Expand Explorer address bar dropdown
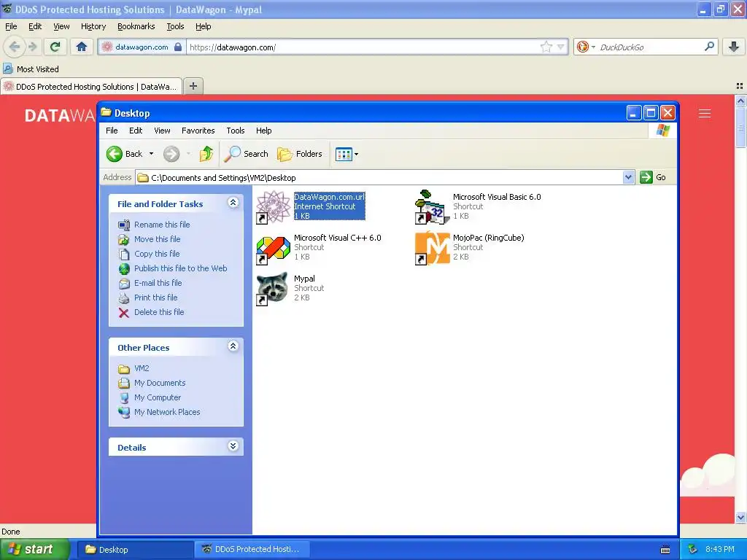Image resolution: width=747 pixels, height=560 pixels. 628,177
